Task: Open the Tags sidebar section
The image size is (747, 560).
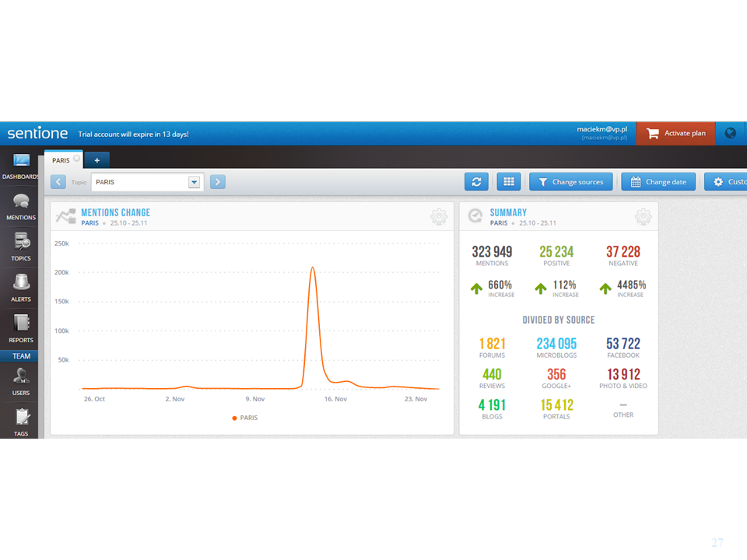Action: pos(20,423)
